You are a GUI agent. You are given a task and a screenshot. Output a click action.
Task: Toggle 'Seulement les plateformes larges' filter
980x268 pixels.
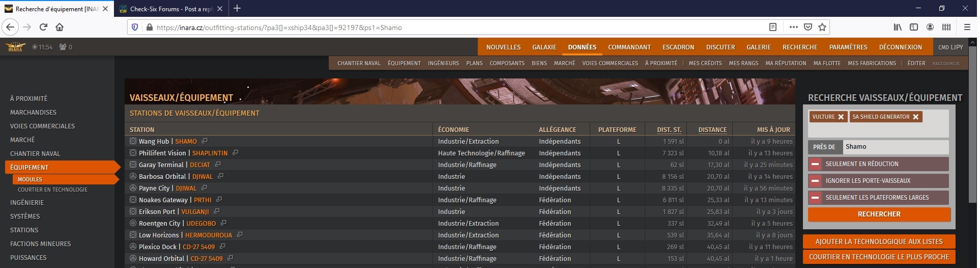(815, 198)
